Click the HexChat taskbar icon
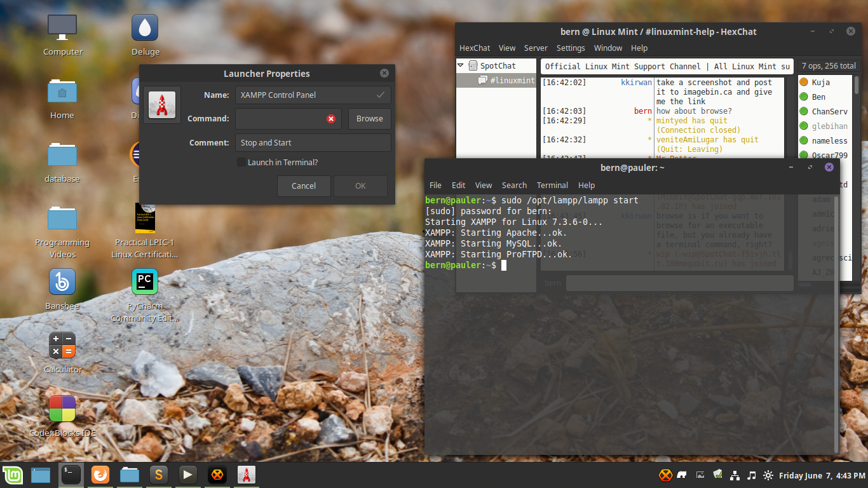The image size is (868, 488). 217,475
